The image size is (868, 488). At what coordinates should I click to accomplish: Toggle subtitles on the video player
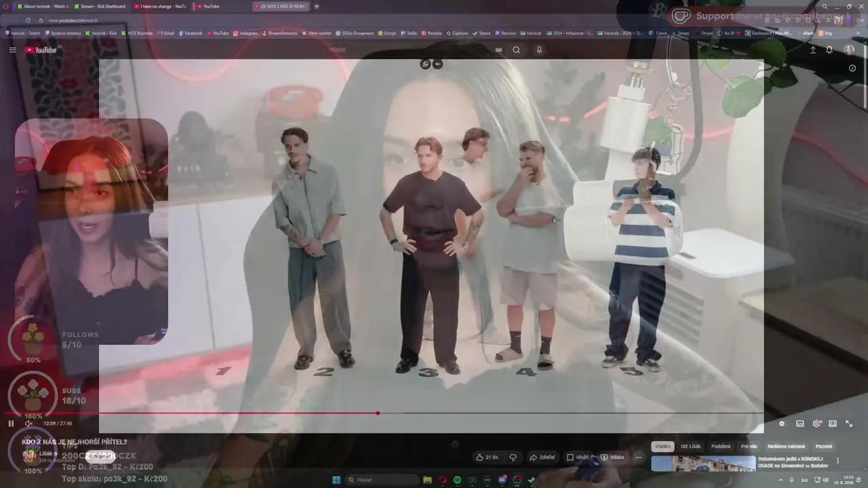click(800, 424)
